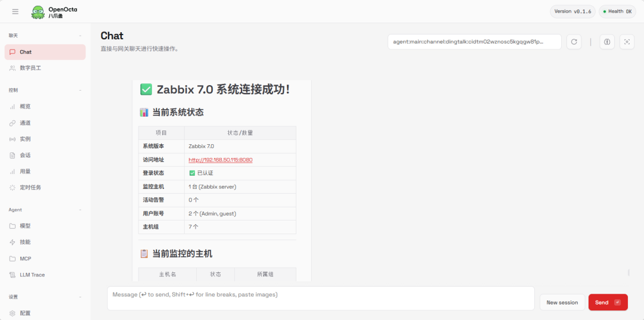The width and height of the screenshot is (644, 320).
Task: Click the 概览 bar chart icon
Action: point(13,107)
